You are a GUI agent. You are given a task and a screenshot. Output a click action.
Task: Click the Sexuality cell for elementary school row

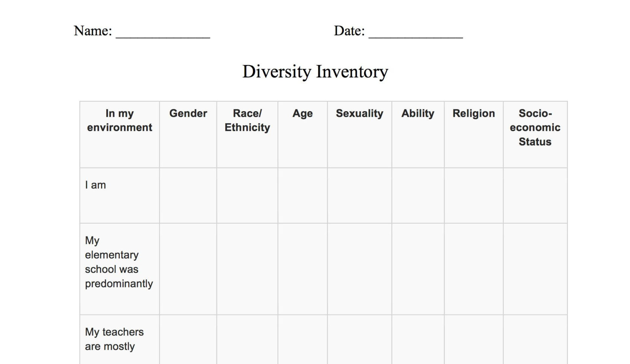tap(359, 269)
